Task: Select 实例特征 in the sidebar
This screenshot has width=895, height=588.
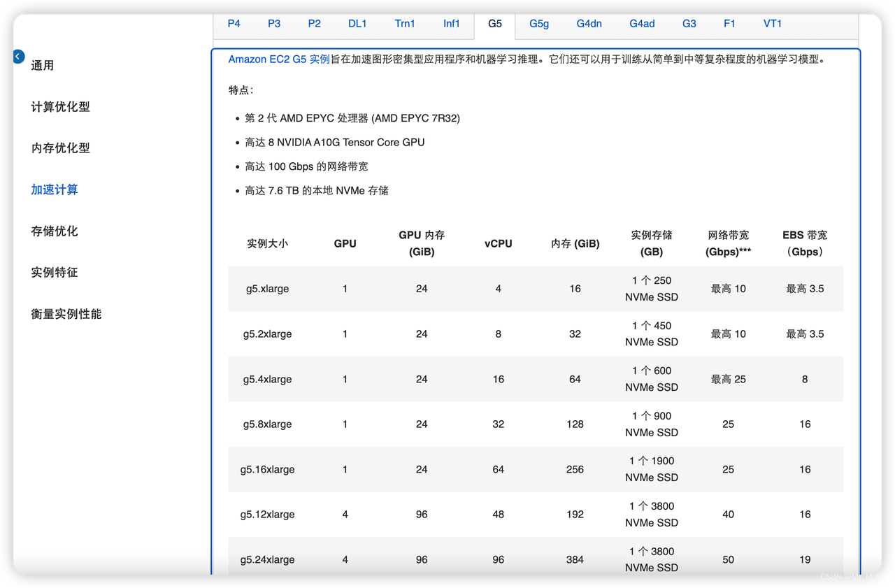Action: [x=55, y=272]
